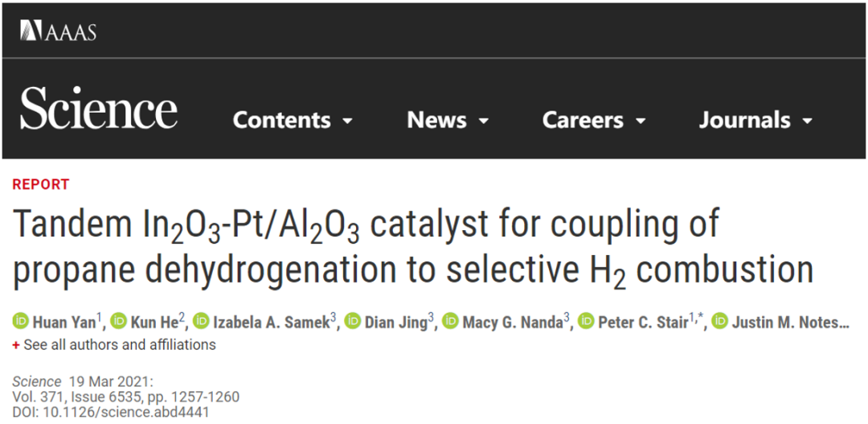
Task: Open Peter C. Stair's ORCID icon
Action: tap(586, 321)
